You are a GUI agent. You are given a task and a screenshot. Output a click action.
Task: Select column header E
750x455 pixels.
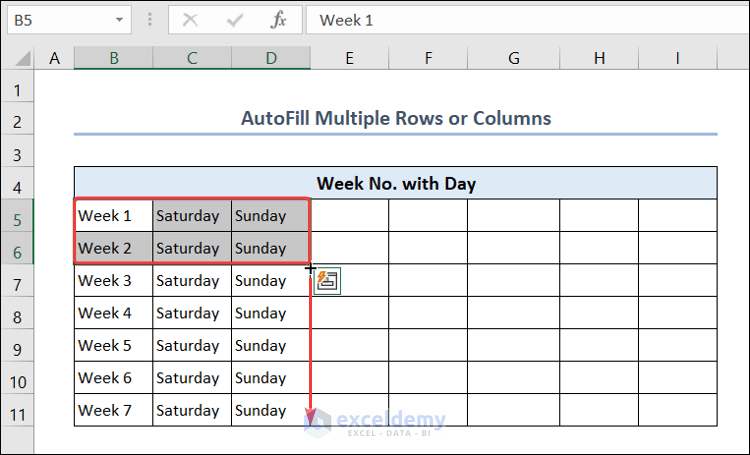point(349,59)
